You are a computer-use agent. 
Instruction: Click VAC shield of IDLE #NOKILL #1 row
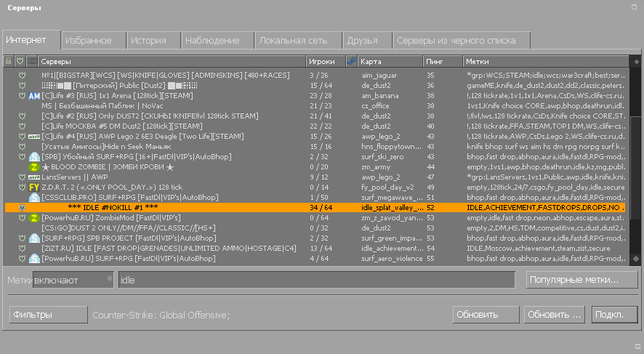pos(23,208)
